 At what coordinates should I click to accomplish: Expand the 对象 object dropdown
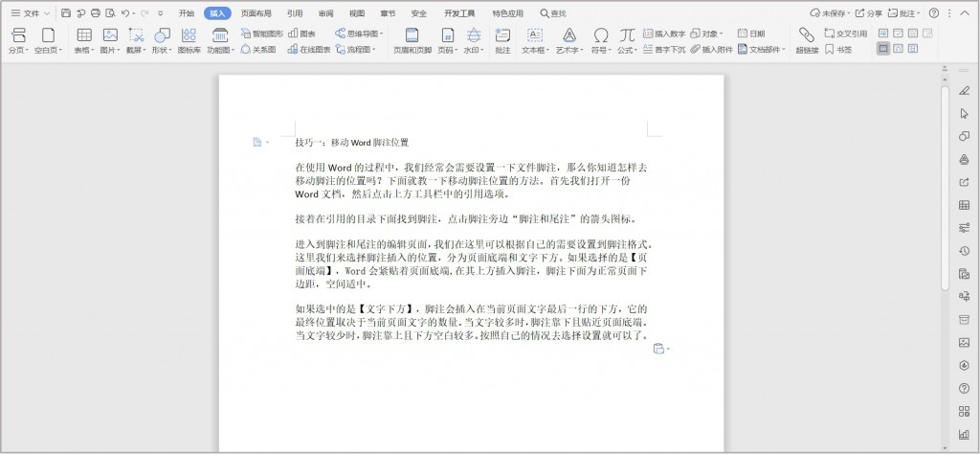707,34
